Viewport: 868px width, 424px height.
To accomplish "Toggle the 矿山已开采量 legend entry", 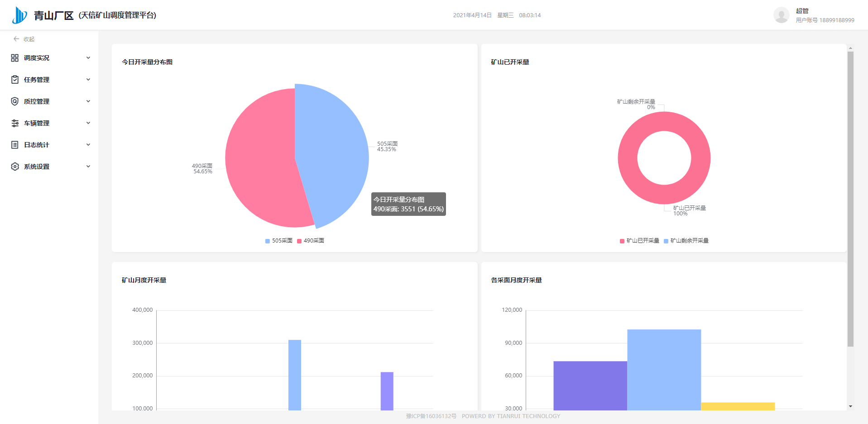I will pyautogui.click(x=639, y=241).
